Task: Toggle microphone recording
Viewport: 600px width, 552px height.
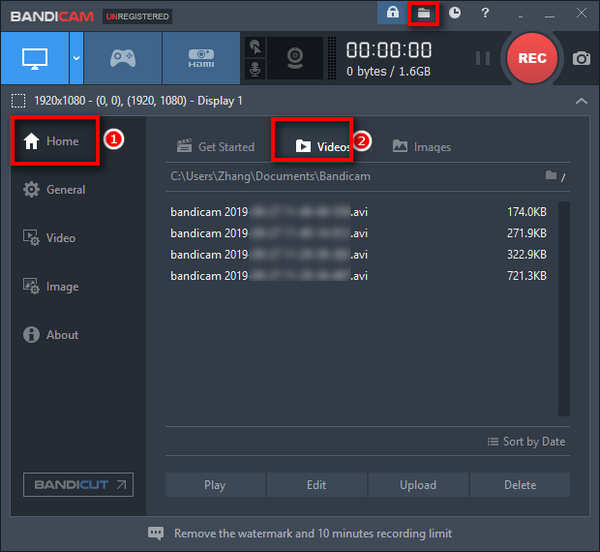Action: 256,69
